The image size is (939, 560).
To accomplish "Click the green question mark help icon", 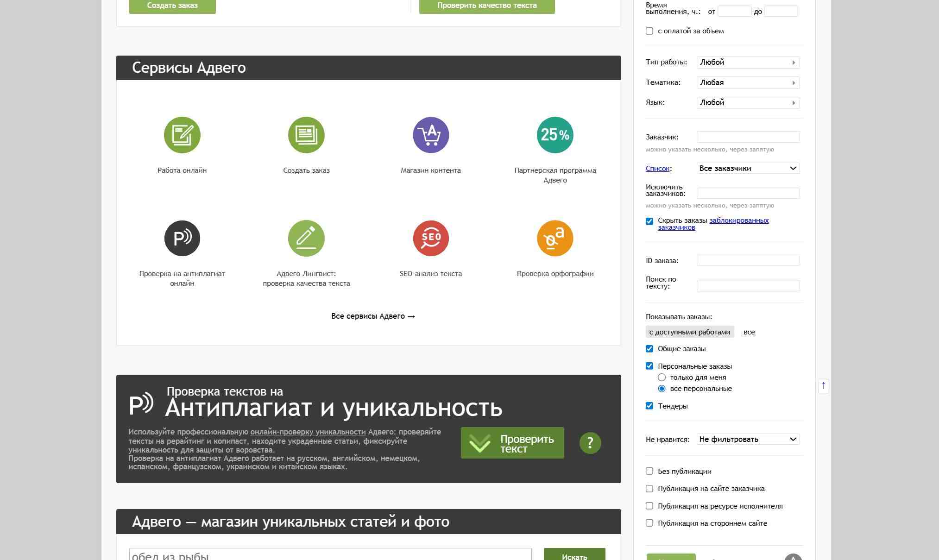I will point(590,443).
